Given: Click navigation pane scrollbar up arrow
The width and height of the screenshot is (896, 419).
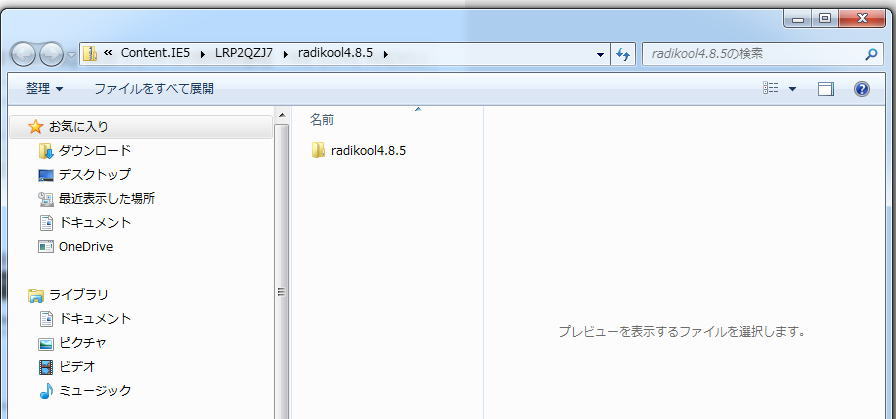Looking at the screenshot, I should point(281,115).
